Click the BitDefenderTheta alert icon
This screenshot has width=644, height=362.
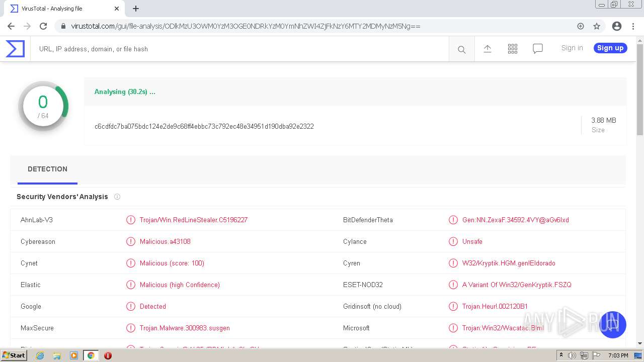pyautogui.click(x=453, y=220)
